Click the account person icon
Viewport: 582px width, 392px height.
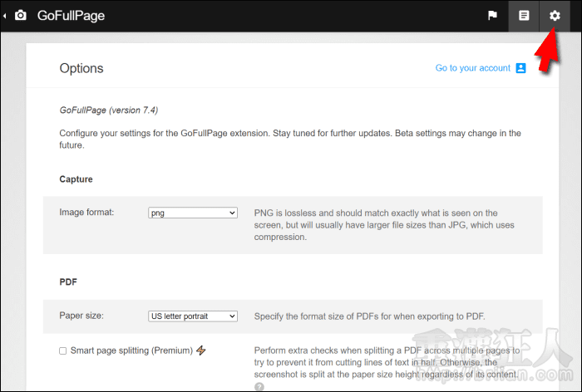coord(521,68)
